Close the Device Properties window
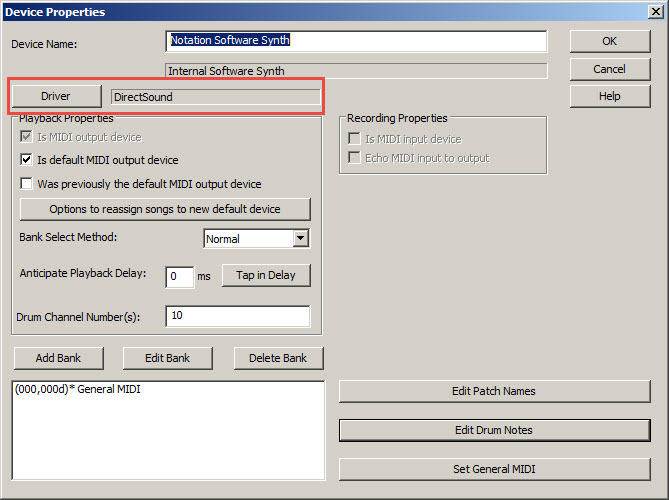The height and width of the screenshot is (500, 669). [655, 12]
